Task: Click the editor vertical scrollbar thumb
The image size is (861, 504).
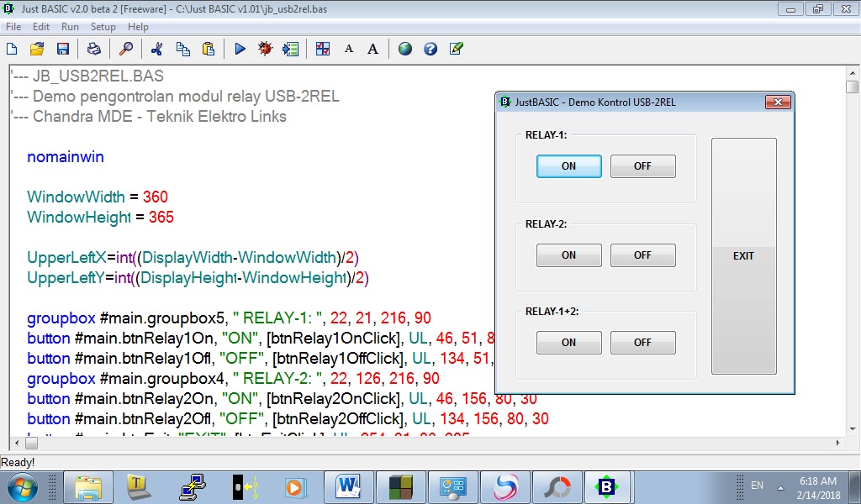Action: tap(853, 87)
